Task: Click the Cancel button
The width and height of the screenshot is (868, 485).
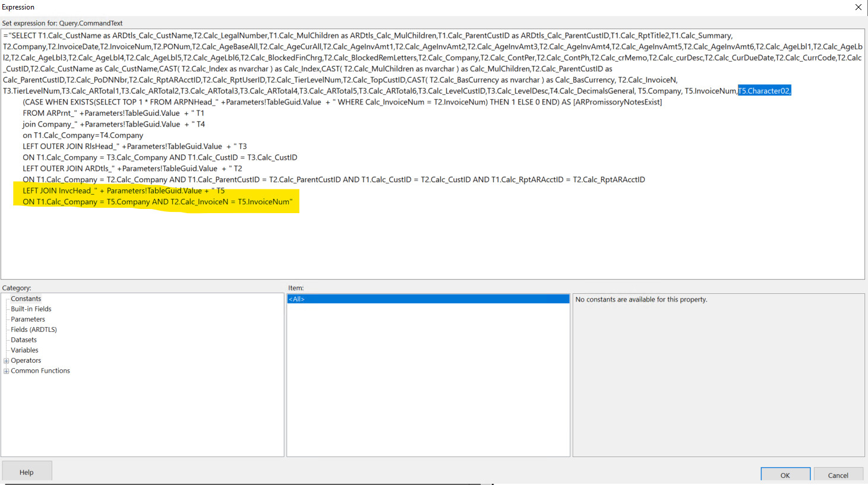Action: tap(838, 475)
